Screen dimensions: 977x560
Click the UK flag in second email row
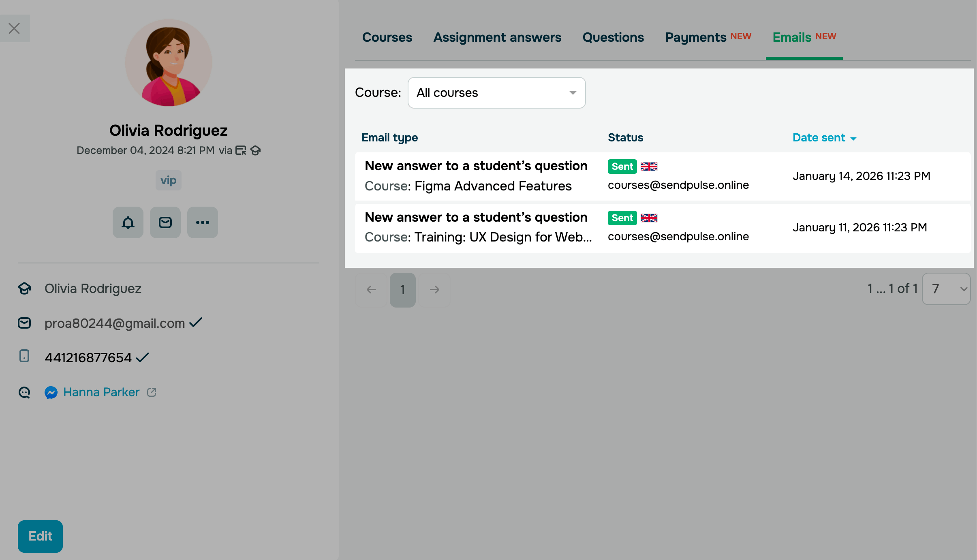pyautogui.click(x=649, y=218)
